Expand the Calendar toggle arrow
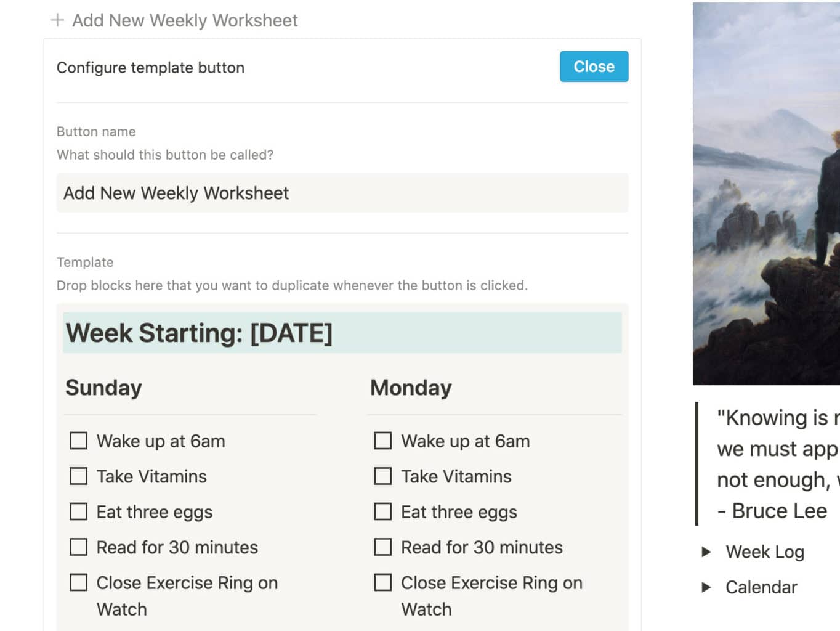840x631 pixels. (x=706, y=587)
